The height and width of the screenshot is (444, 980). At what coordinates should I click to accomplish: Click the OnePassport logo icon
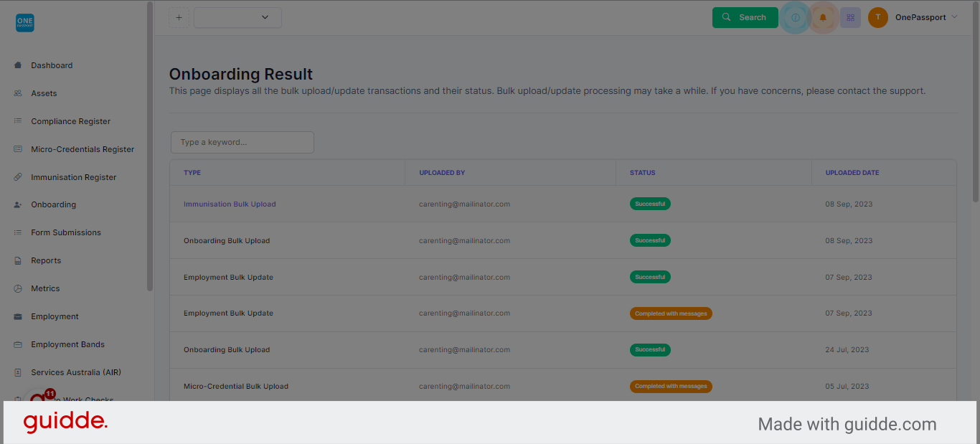tap(25, 23)
